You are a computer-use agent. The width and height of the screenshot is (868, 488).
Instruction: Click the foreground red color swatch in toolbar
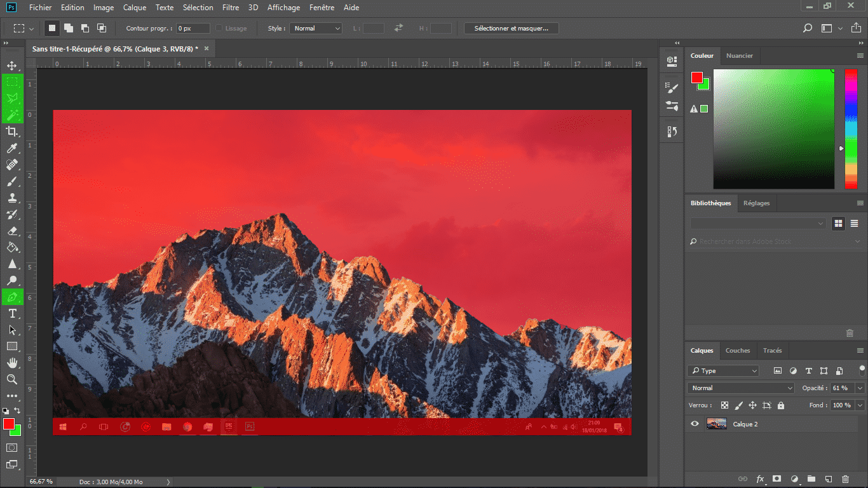(x=8, y=424)
